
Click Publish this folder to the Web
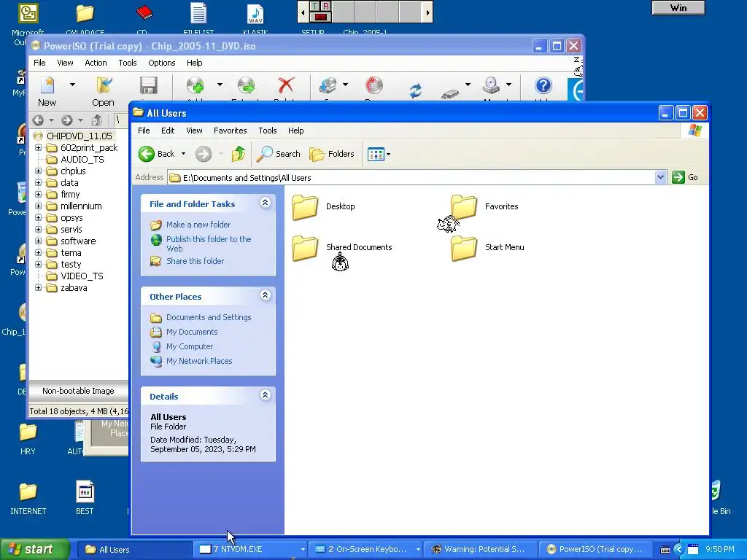point(209,244)
